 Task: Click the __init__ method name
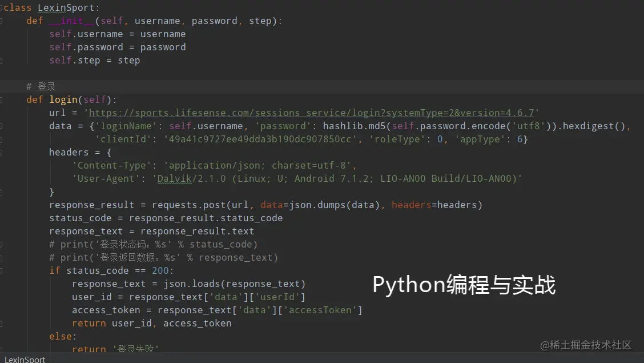pyautogui.click(x=72, y=21)
